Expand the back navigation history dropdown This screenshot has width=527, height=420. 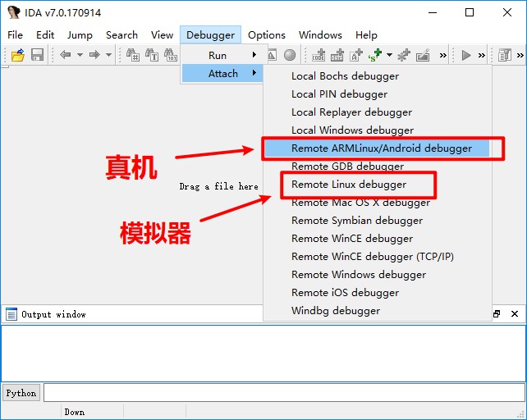tap(80, 55)
